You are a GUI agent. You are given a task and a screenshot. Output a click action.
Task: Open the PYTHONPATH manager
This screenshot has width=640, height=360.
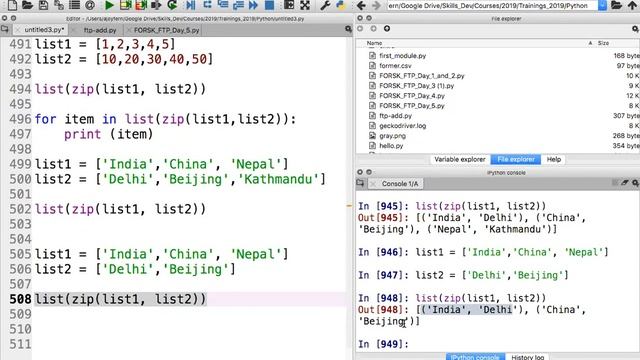coord(341,5)
